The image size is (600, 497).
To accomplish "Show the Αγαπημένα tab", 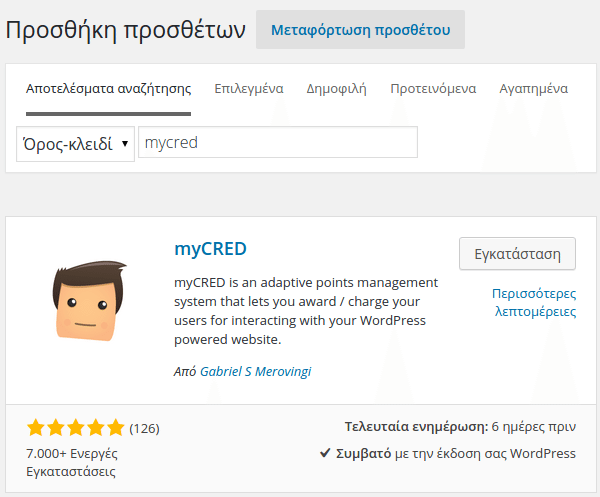I will click(x=533, y=89).
